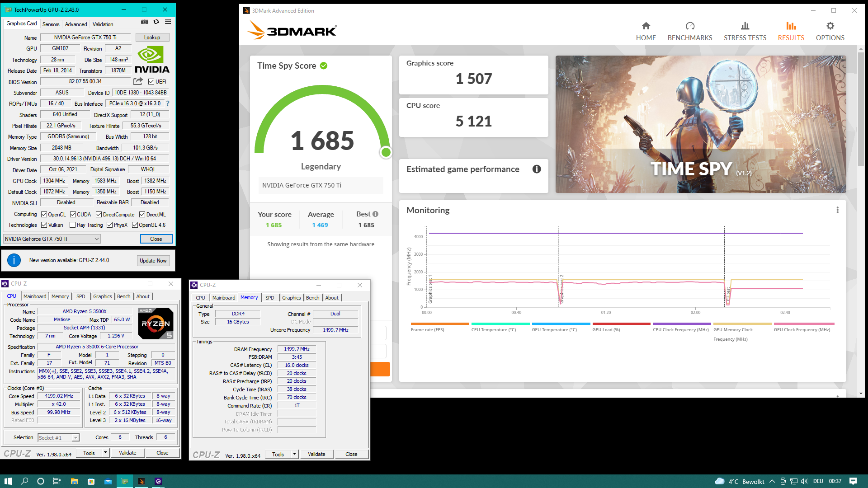Click the 3DMark taskbar icon

142,481
